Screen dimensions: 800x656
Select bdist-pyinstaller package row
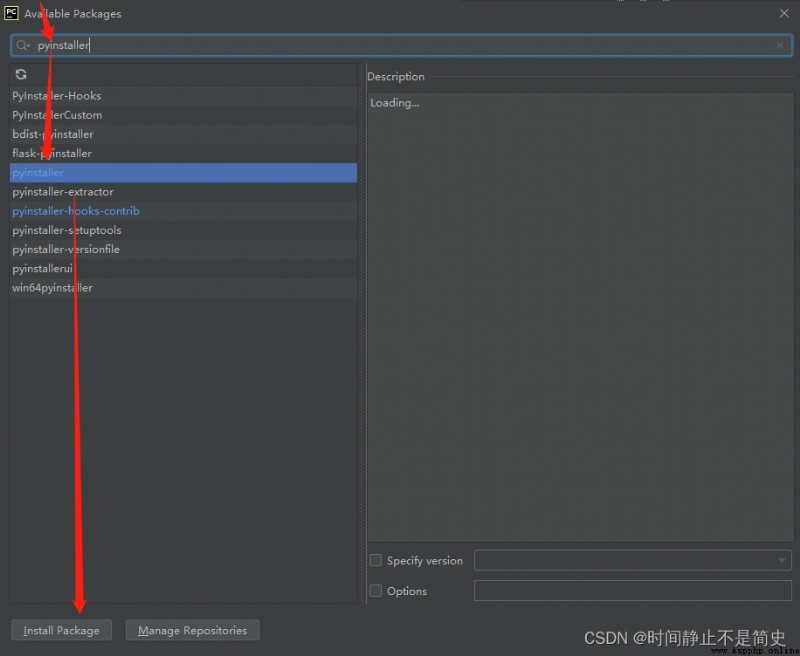(183, 134)
